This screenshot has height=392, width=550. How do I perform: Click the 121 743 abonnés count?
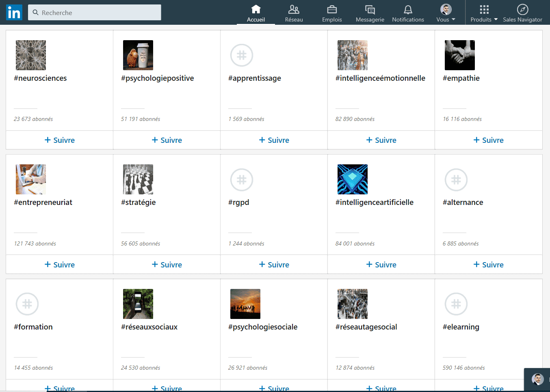pyautogui.click(x=35, y=244)
